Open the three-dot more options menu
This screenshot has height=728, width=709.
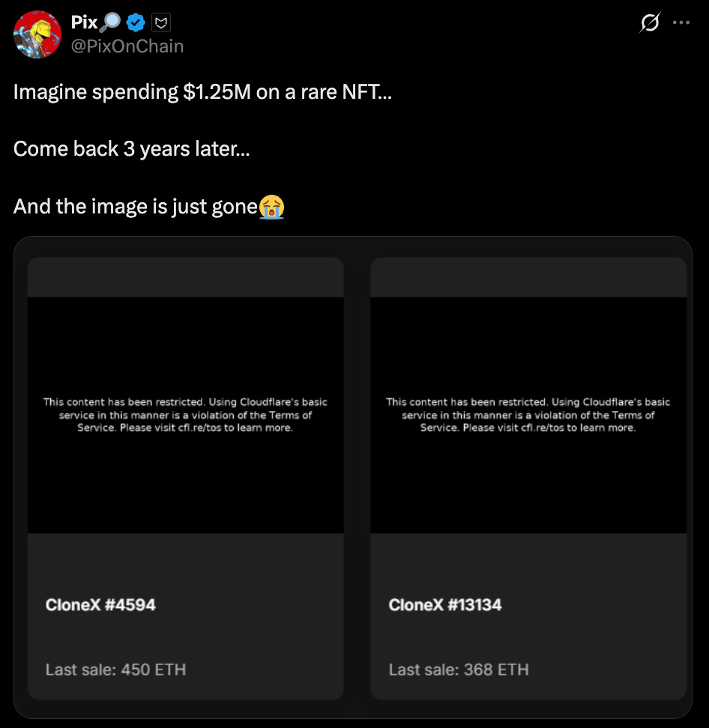pyautogui.click(x=681, y=22)
